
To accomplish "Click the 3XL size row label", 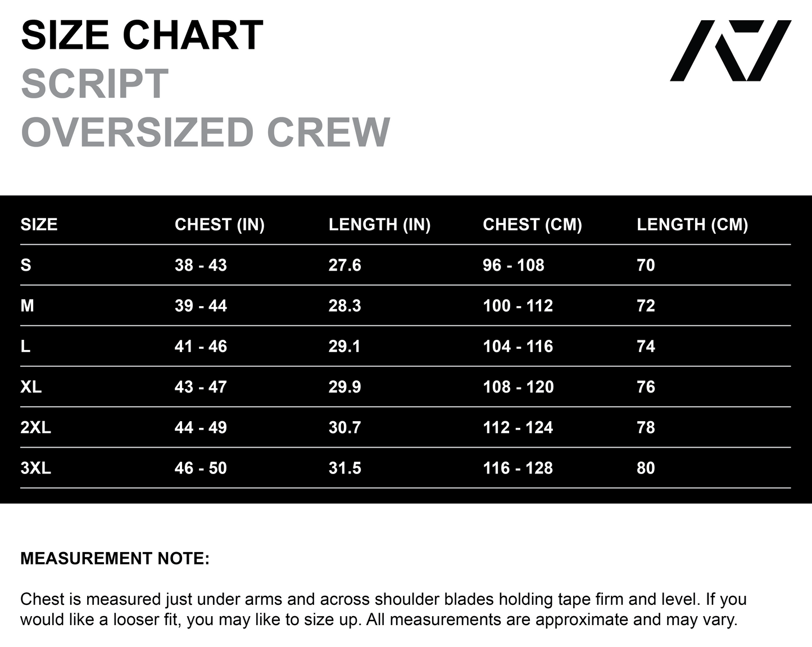I will tap(35, 468).
